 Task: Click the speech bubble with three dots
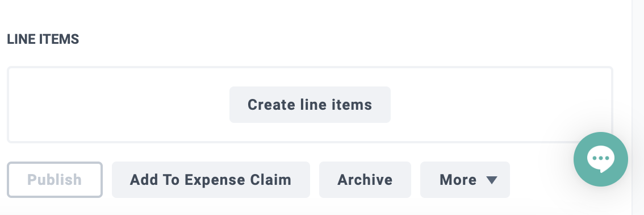(600, 159)
